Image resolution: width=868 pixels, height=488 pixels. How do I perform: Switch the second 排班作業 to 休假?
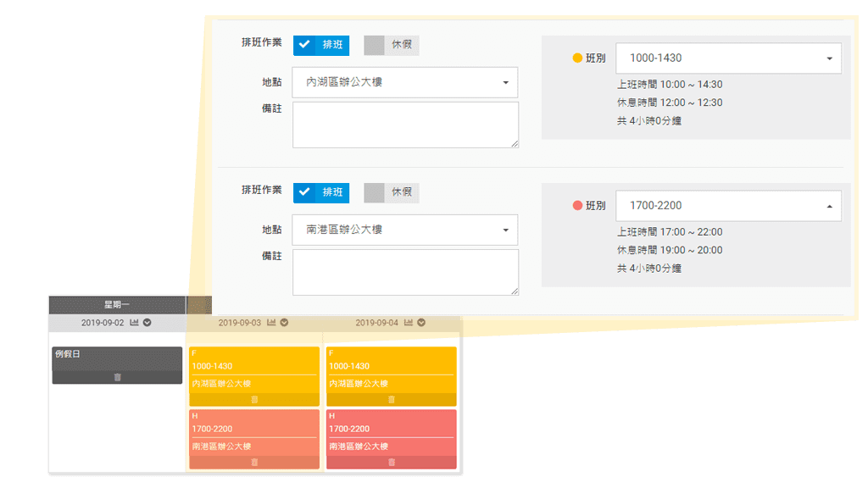390,192
